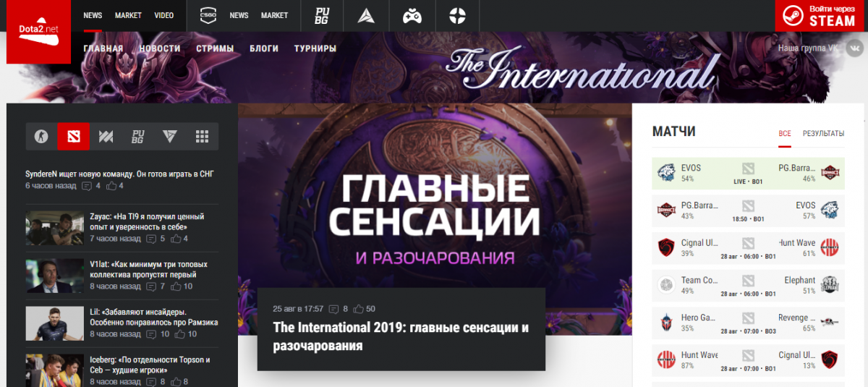
Task: Open the Dota2.net home logo
Action: point(39,32)
